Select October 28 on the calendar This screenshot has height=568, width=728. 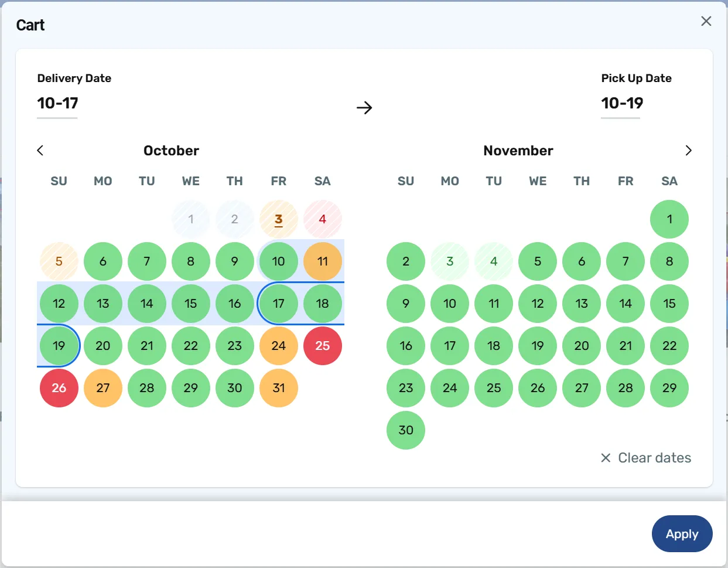(x=147, y=388)
